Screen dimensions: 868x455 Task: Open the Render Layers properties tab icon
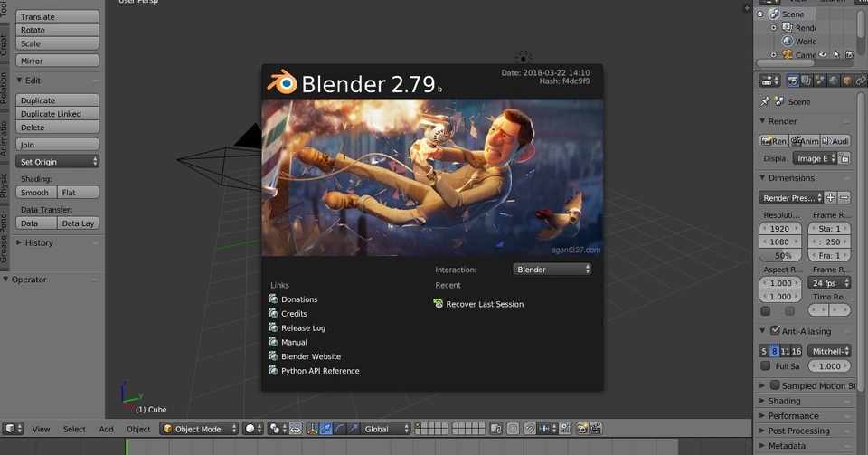807,81
